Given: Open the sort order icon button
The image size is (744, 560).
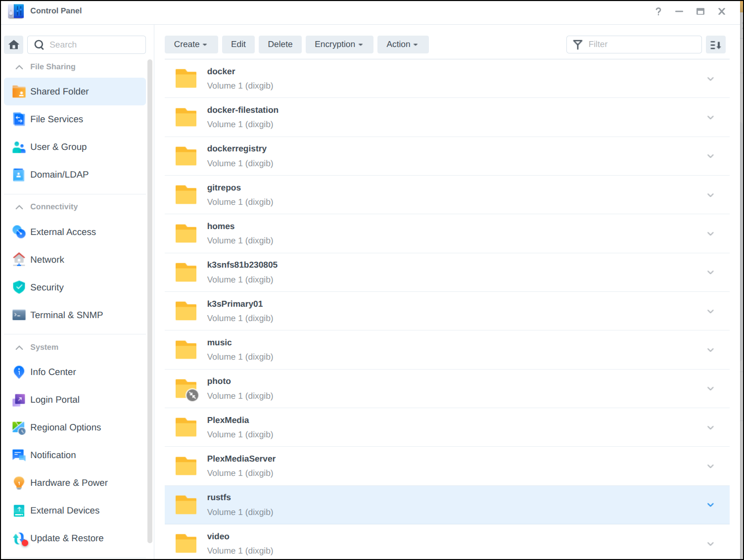Looking at the screenshot, I should click(715, 45).
